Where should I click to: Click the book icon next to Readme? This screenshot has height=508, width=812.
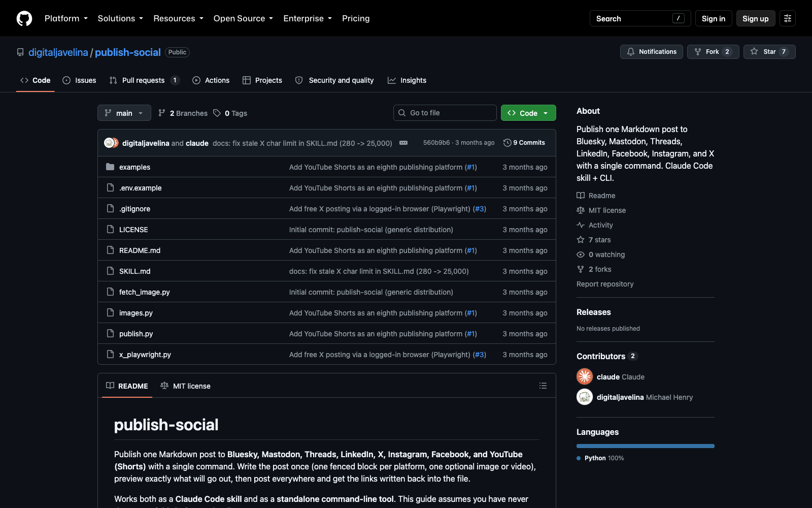581,196
